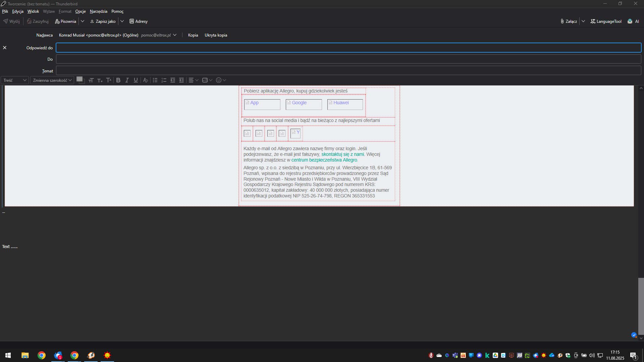The width and height of the screenshot is (644, 362).
Task: Click the bulleted list icon
Action: (x=155, y=80)
